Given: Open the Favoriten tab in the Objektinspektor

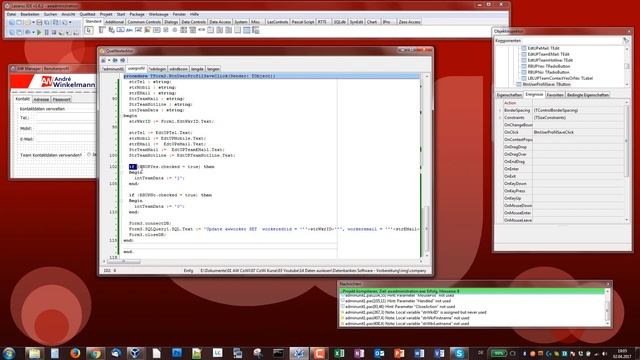Looking at the screenshot, I should click(555, 95).
